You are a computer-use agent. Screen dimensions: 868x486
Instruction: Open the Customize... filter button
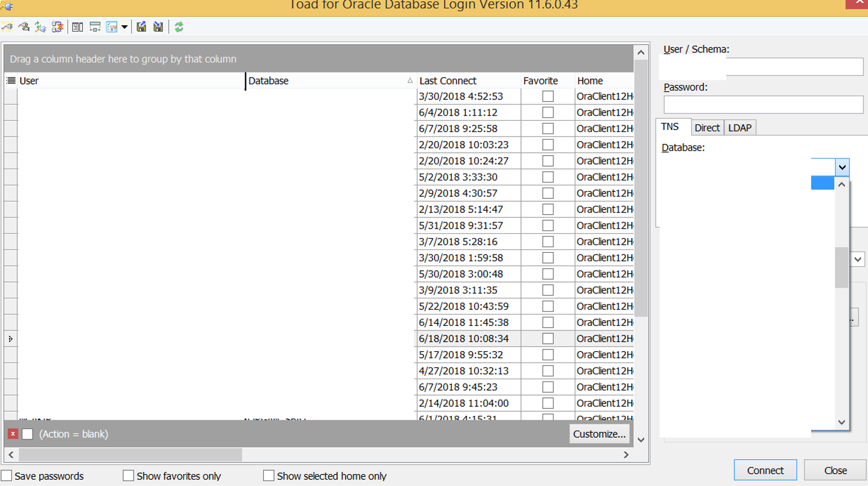[599, 434]
